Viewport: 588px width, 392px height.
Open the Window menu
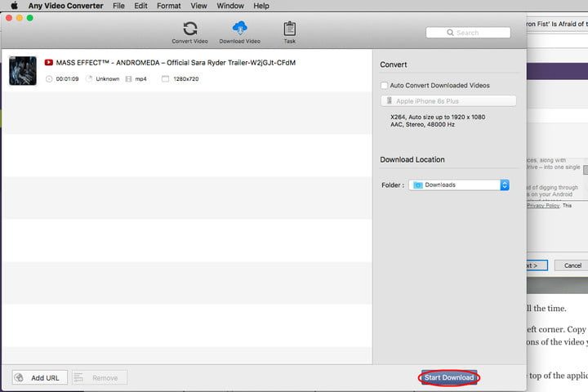[229, 6]
